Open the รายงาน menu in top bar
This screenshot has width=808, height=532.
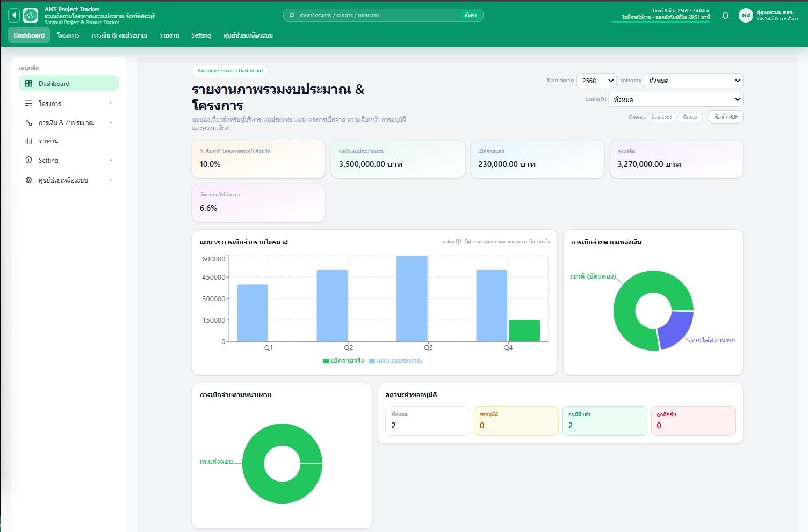169,35
